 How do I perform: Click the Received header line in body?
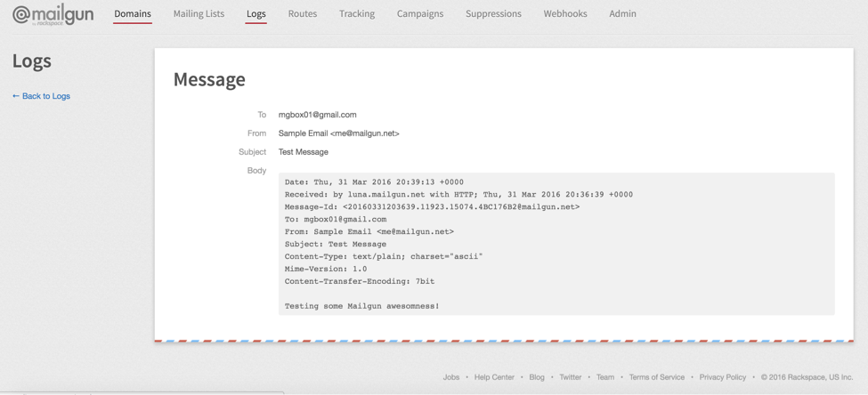click(x=458, y=194)
